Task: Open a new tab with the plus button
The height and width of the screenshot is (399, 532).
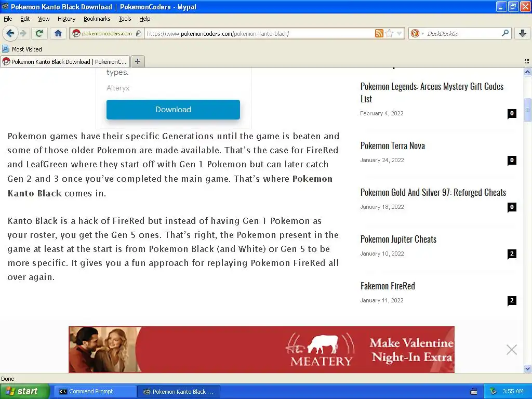Action: click(137, 61)
